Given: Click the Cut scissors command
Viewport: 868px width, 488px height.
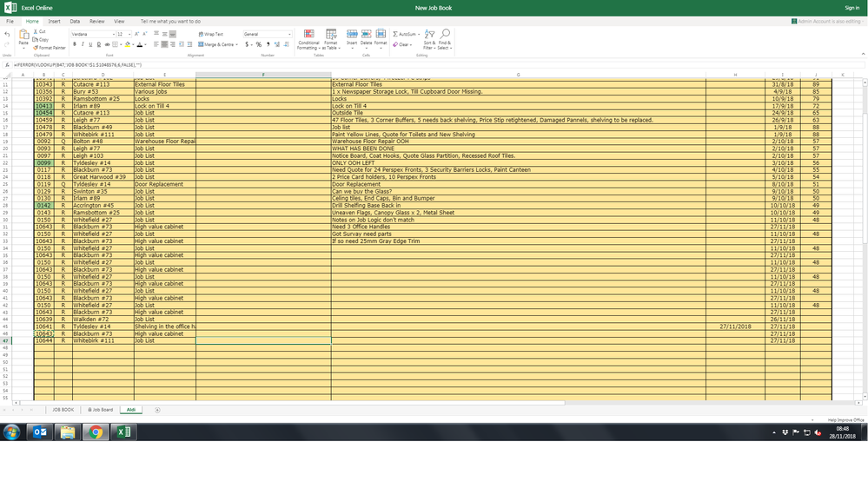Looking at the screenshot, I should pos(39,31).
